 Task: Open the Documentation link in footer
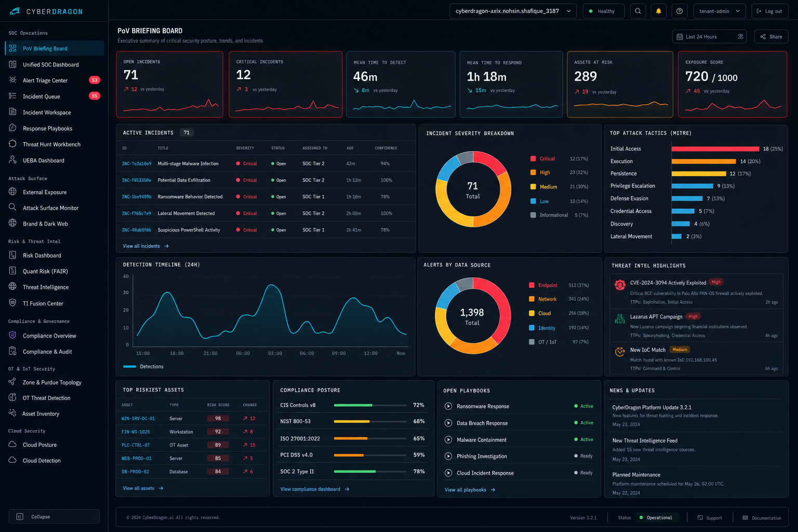coord(762,517)
